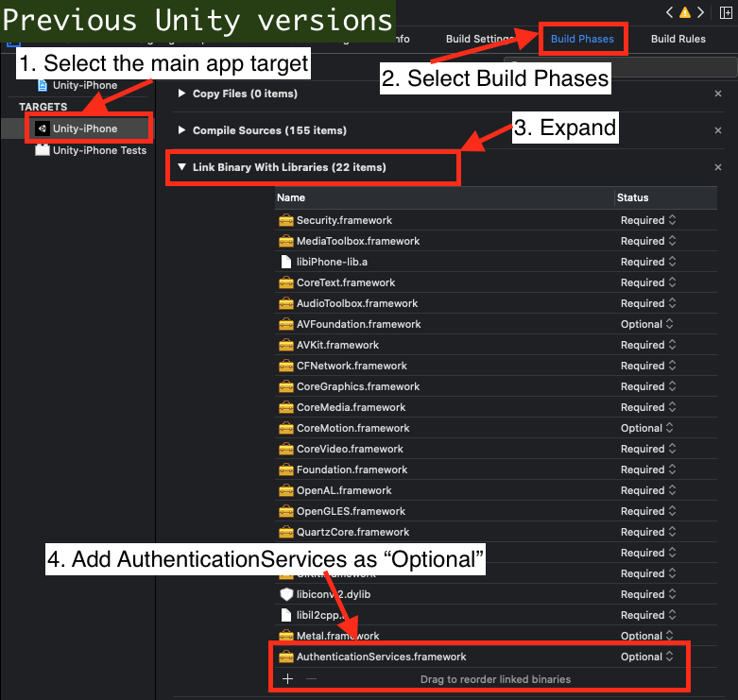This screenshot has height=700, width=738.
Task: Select AVKit.framework row
Action: point(496,345)
